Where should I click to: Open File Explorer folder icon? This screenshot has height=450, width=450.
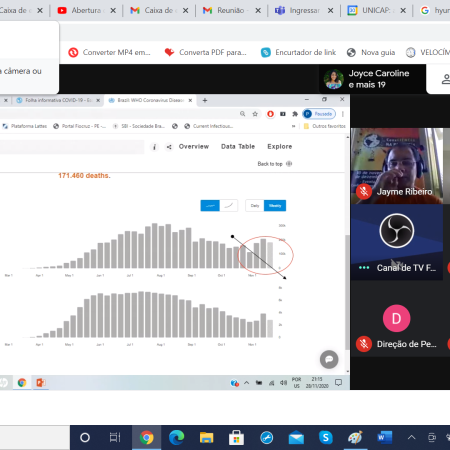pos(206,437)
